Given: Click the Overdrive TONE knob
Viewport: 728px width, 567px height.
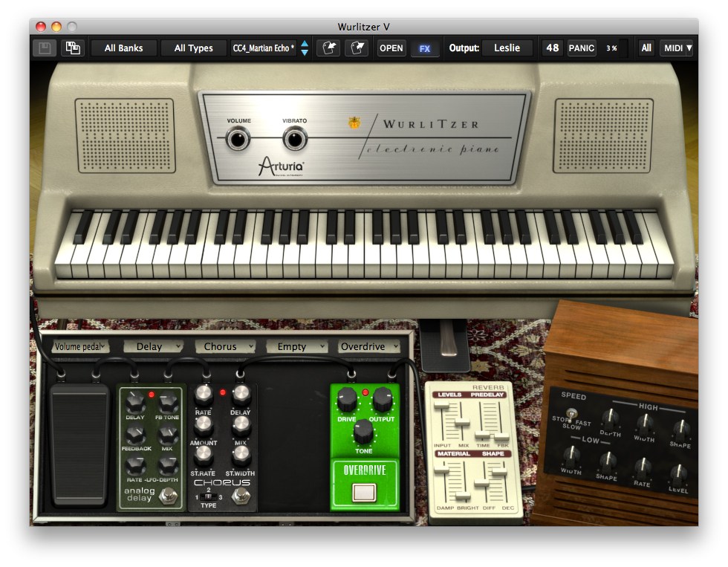Looking at the screenshot, I should 363,432.
